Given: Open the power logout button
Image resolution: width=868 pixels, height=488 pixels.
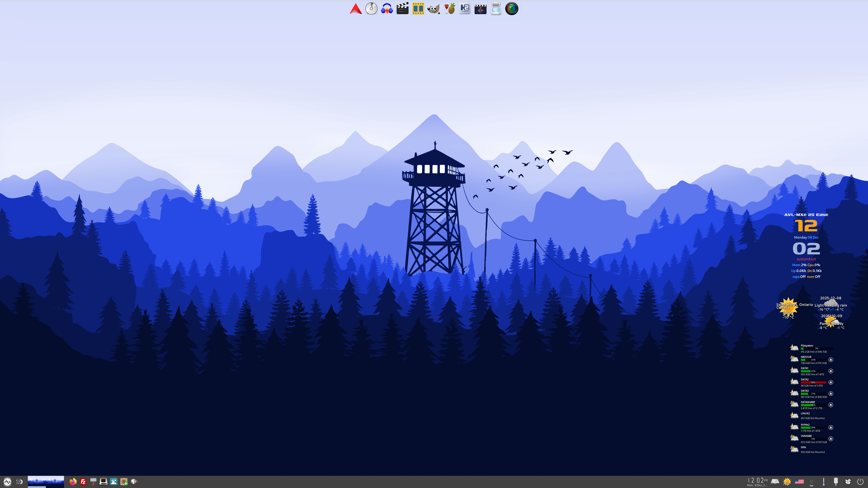Looking at the screenshot, I should tap(860, 482).
